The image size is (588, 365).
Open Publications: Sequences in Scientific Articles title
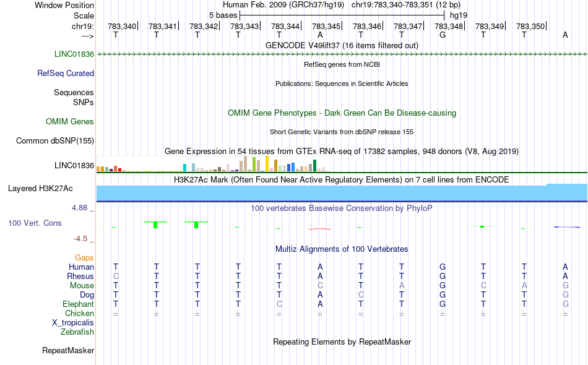click(x=342, y=84)
